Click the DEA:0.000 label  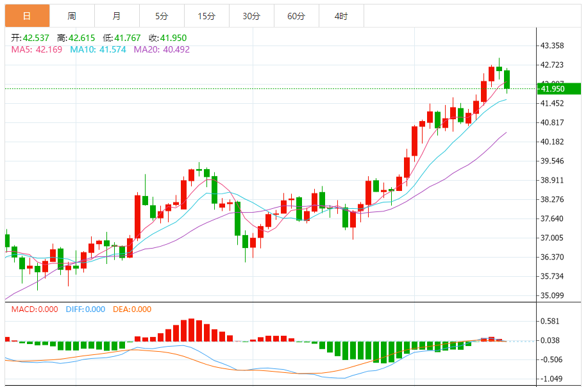point(132,309)
